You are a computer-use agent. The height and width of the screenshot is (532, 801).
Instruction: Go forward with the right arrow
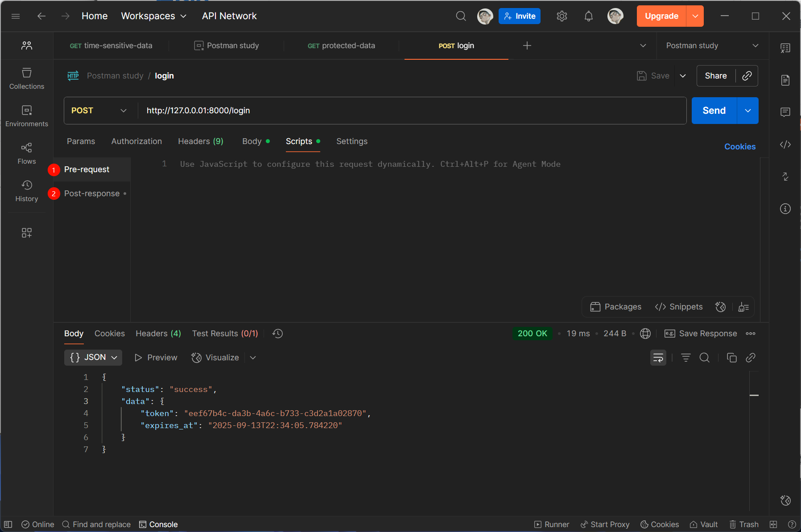tap(66, 16)
